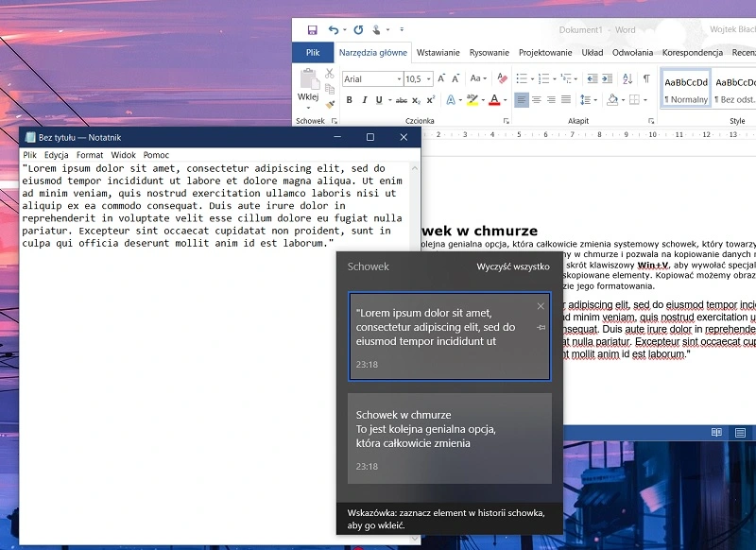
Task: Start a bulleted list in Word
Action: pyautogui.click(x=523, y=78)
